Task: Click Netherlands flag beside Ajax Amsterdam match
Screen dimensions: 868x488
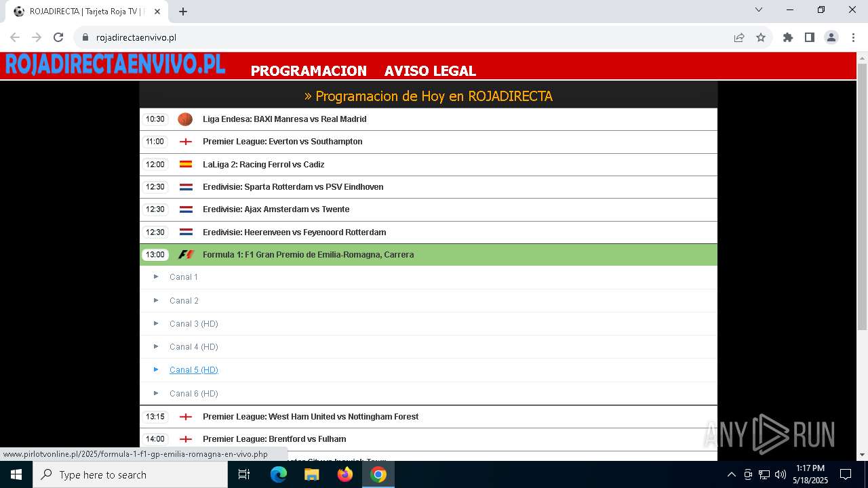Action: (186, 209)
